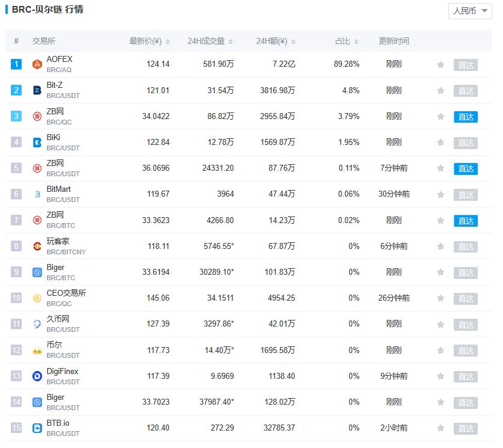This screenshot has height=448, width=503.
Task: Click 直达 button for BitMart row
Action: point(466,195)
